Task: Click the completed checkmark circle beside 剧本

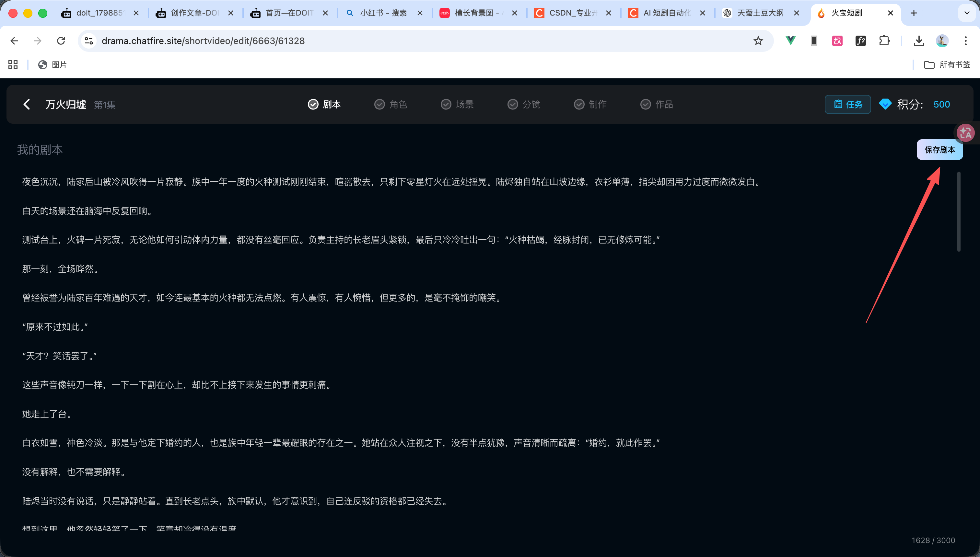Action: [313, 104]
